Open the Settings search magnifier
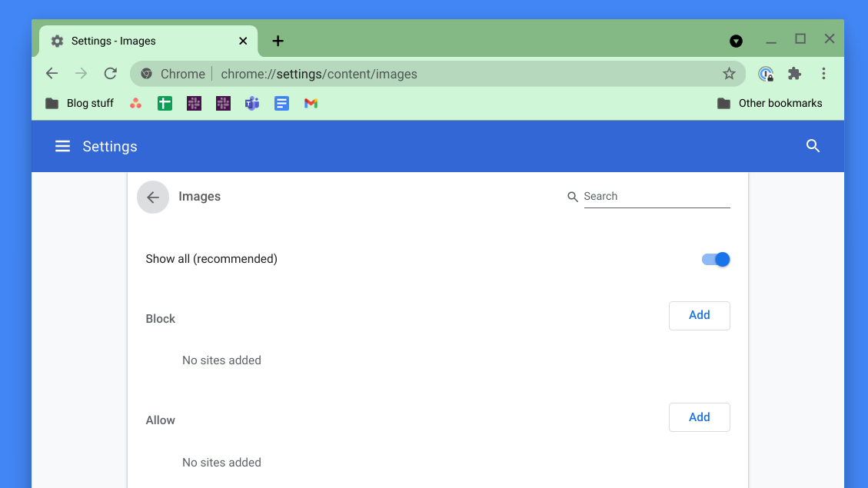Screen dimensions: 868x488 pyautogui.click(x=813, y=146)
